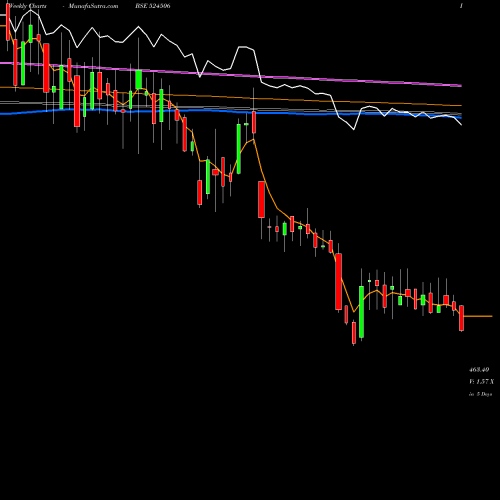
Task: Click the 'V: 1.57 X' volume text
Action: pos(482,381)
